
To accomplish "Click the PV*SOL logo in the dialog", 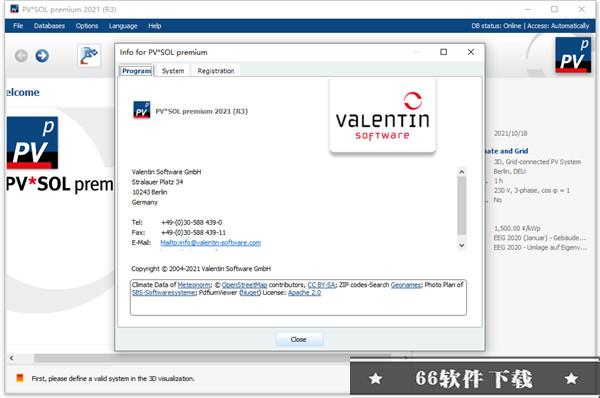I will [142, 110].
